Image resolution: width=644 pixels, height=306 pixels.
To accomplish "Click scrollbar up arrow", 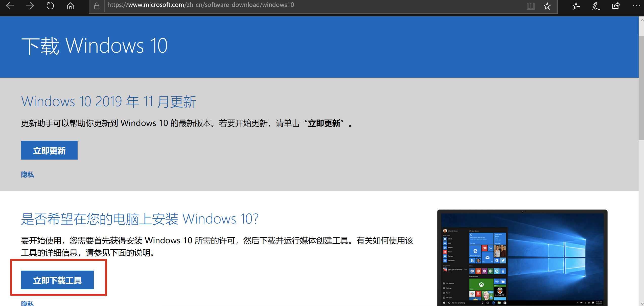I will pos(641,20).
